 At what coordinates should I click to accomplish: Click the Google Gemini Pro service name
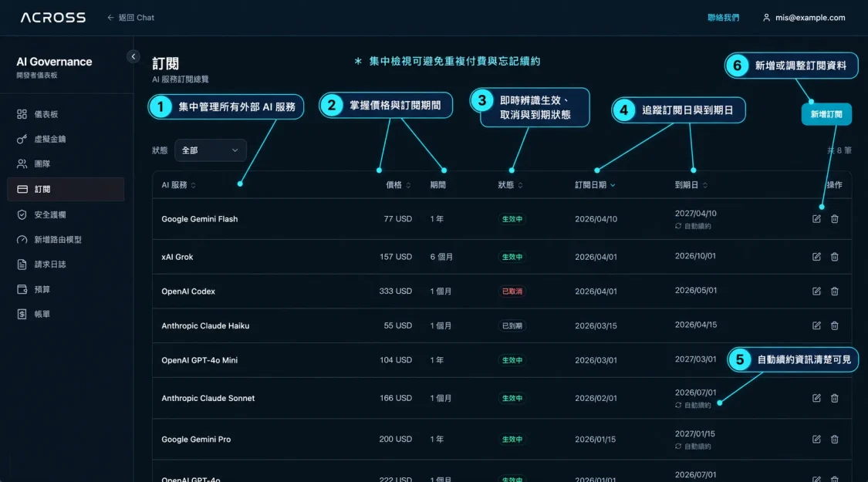pyautogui.click(x=196, y=440)
